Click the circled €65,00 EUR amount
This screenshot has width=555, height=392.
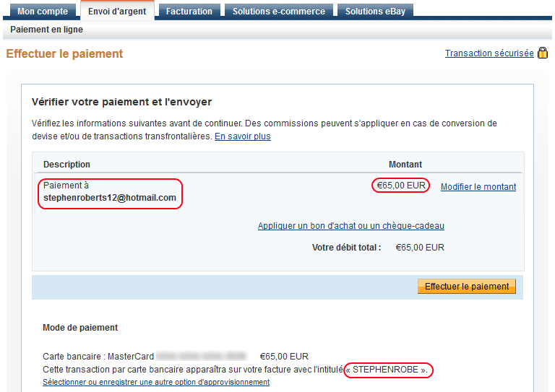tap(402, 186)
